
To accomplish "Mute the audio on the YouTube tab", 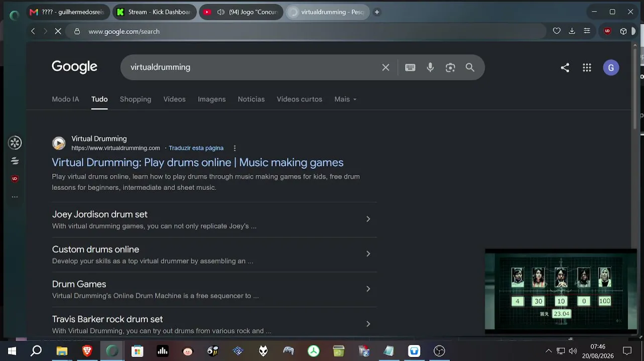I will coord(221,12).
